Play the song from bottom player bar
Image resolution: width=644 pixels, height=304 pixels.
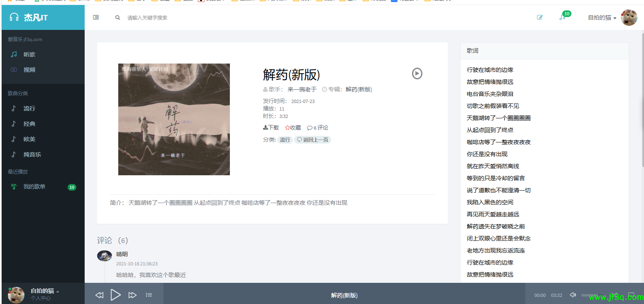click(x=115, y=295)
